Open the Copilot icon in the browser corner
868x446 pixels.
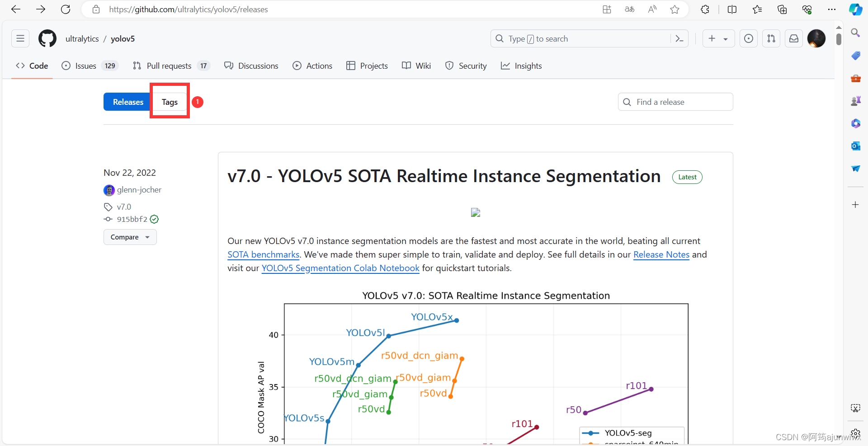click(855, 9)
